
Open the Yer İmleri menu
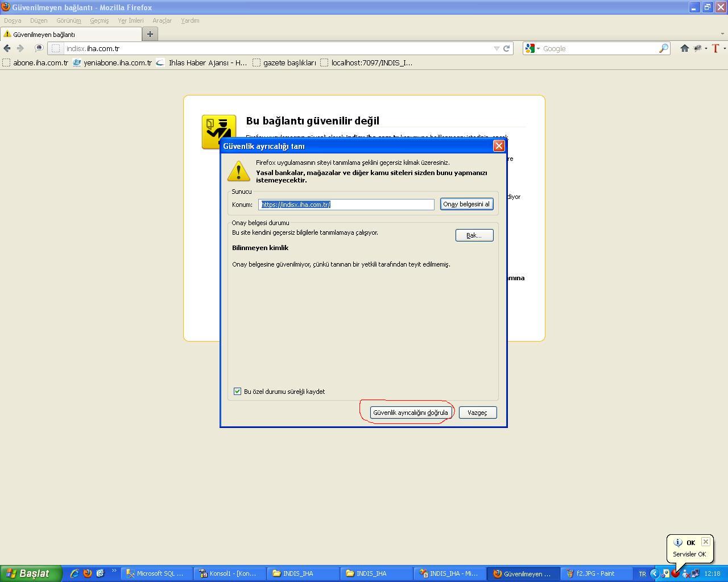131,20
